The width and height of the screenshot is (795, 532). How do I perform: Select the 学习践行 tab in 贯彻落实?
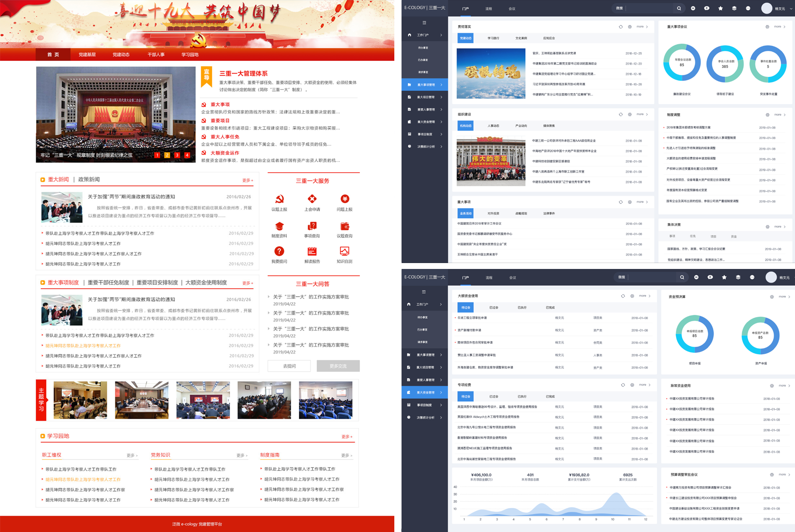click(493, 38)
